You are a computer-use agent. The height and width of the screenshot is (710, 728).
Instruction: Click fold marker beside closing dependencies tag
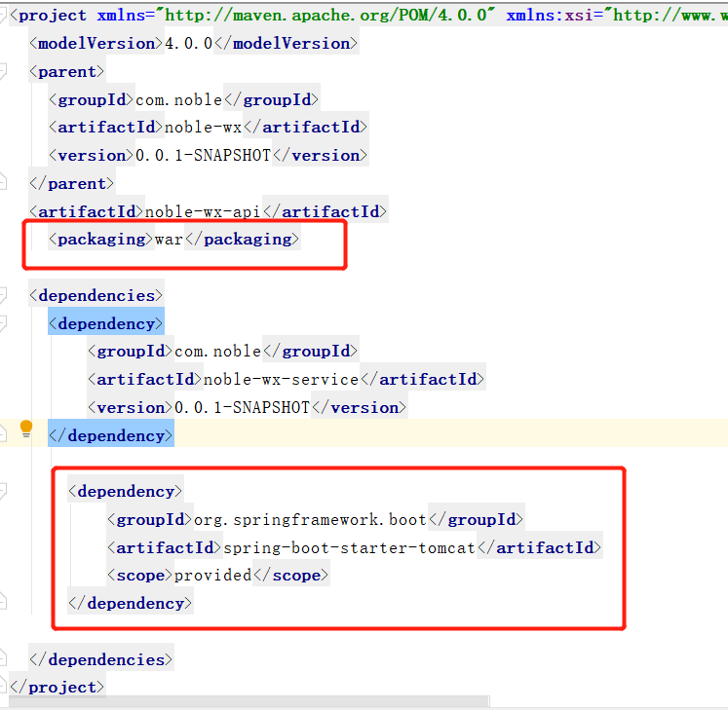coord(2,657)
